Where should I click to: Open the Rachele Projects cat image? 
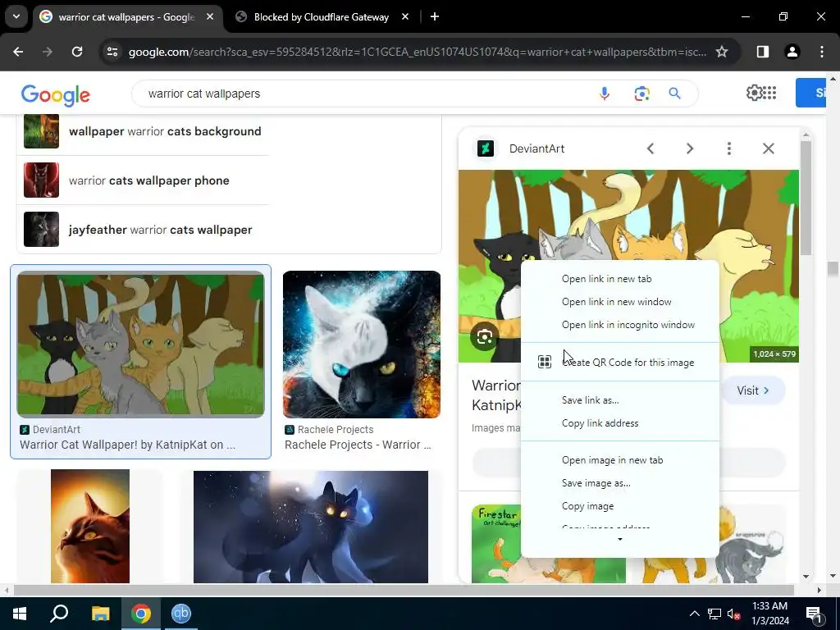click(x=362, y=345)
